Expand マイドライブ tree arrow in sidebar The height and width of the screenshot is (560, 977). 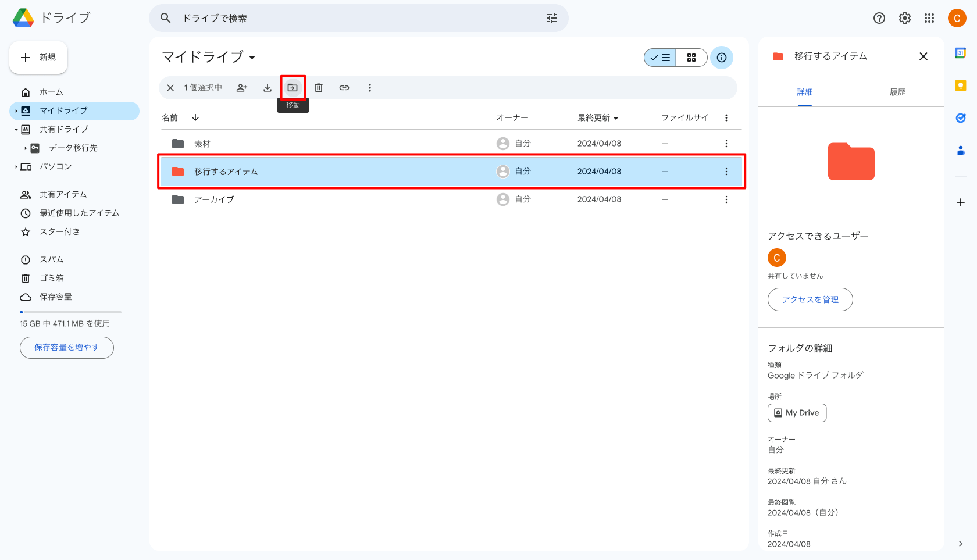(x=16, y=110)
